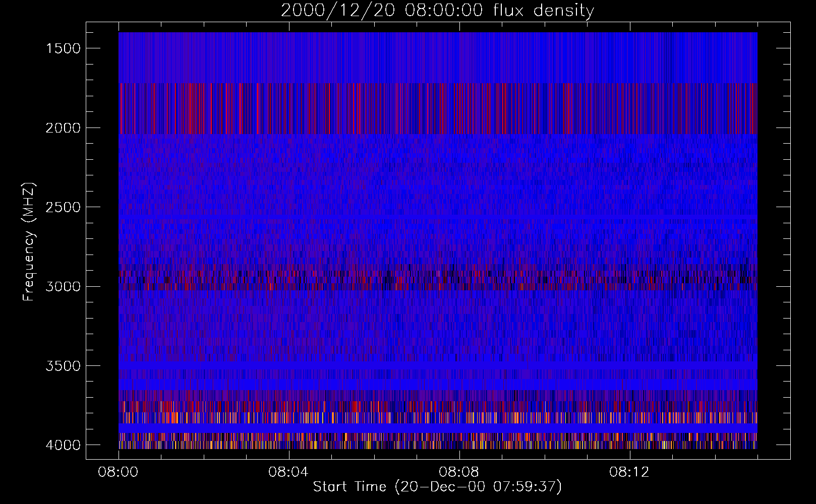Click the "Frequency (MHZ)" y-axis label
The image size is (816, 504).
coord(29,242)
